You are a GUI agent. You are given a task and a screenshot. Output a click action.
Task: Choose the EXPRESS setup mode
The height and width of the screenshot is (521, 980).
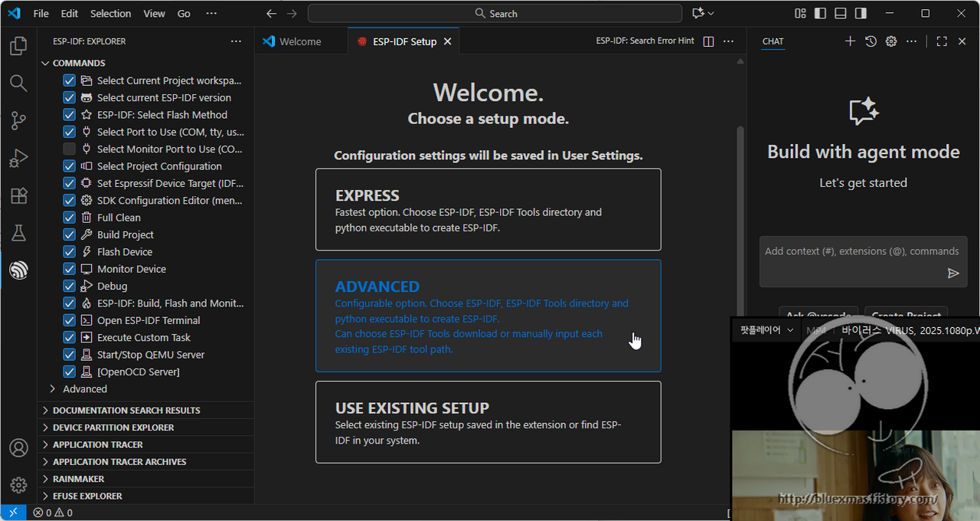(488, 209)
